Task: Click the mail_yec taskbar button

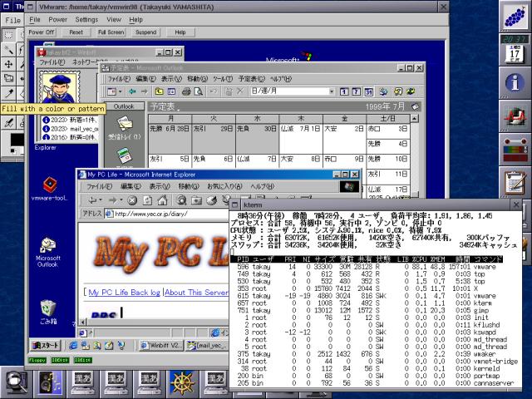Action: (x=207, y=346)
